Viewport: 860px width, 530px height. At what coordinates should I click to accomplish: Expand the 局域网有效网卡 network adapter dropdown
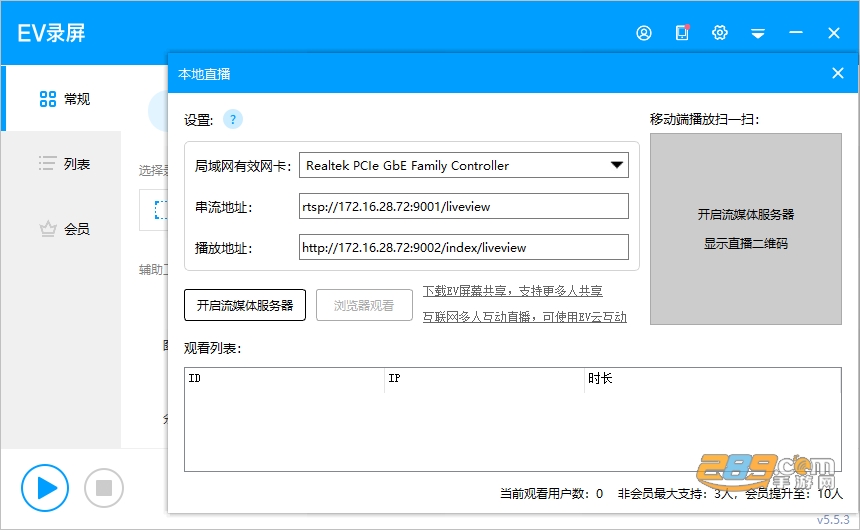[x=463, y=165]
